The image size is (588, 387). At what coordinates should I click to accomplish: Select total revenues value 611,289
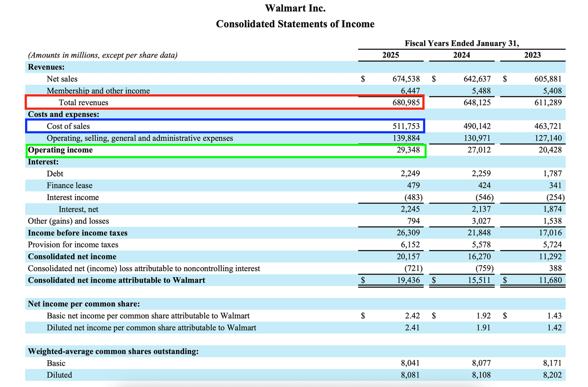(548, 103)
